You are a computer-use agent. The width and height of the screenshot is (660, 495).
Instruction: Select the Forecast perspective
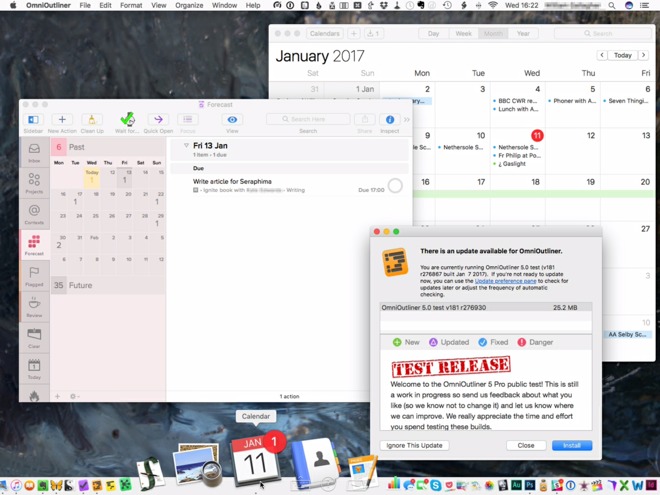coord(34,245)
